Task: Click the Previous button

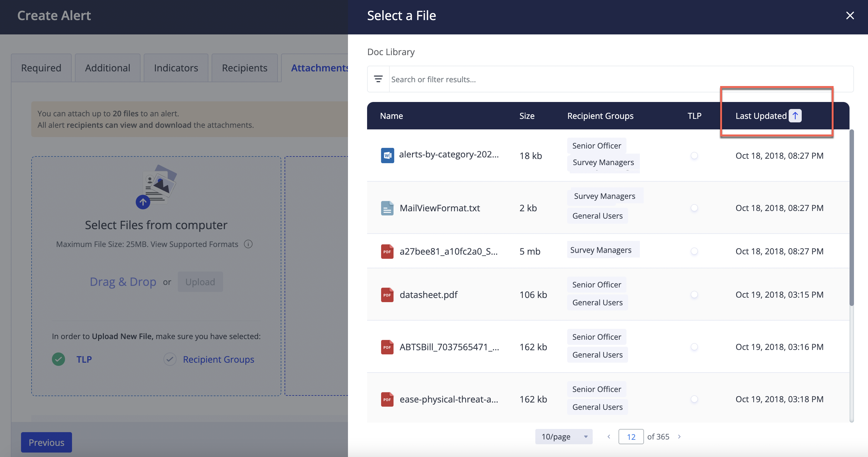Action: [46, 442]
